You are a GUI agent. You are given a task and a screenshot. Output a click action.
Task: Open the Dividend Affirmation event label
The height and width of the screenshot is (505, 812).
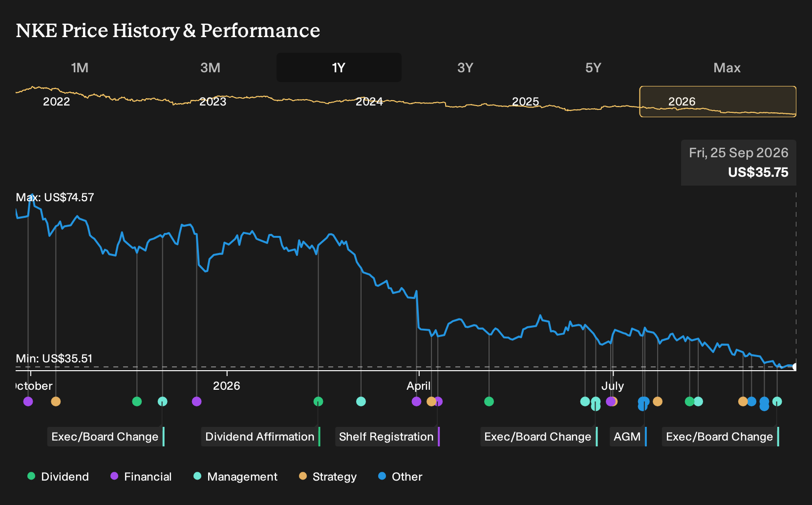(x=260, y=437)
